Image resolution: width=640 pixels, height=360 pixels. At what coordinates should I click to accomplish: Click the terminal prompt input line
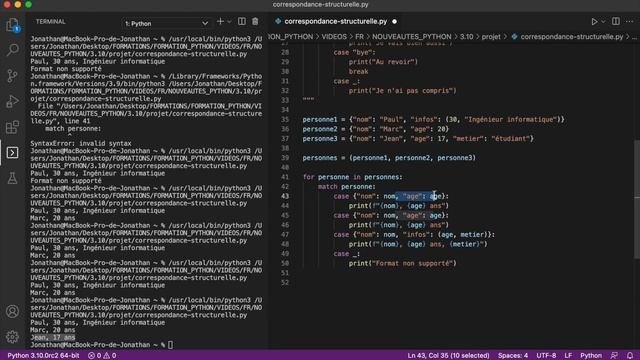click(101, 345)
